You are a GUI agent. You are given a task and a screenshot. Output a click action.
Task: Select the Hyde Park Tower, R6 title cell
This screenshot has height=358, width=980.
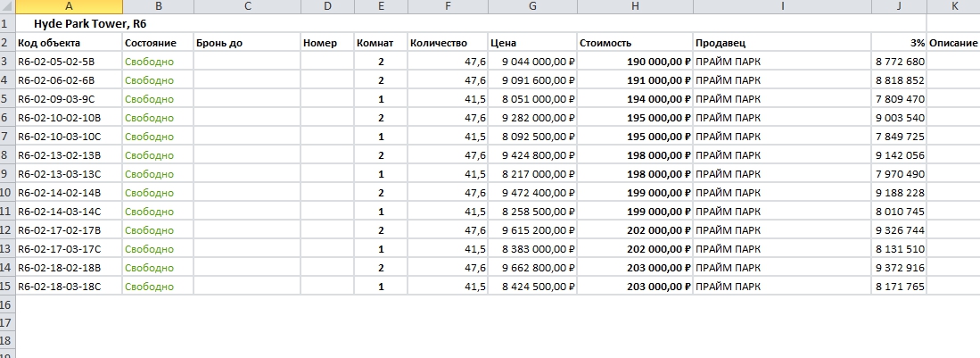click(89, 24)
